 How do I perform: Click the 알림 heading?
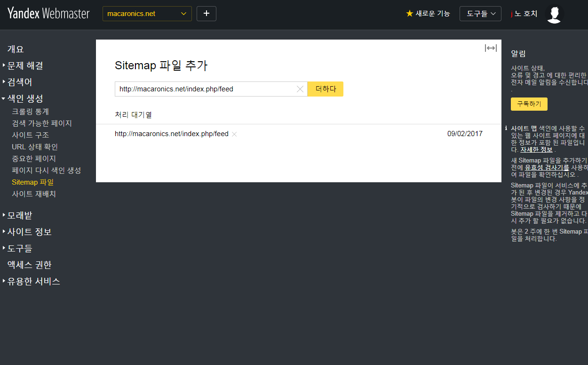point(518,54)
